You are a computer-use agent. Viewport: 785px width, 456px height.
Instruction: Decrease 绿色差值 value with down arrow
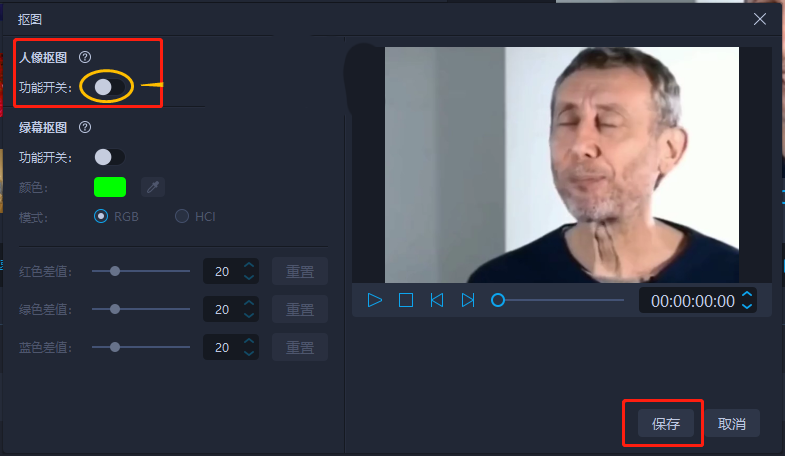(x=249, y=315)
